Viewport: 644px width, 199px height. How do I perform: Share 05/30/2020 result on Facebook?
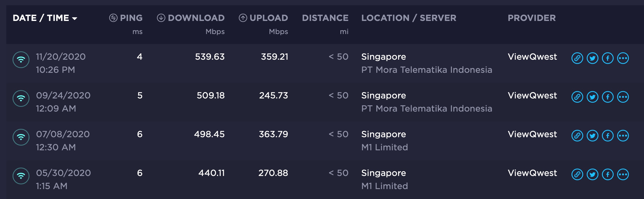pyautogui.click(x=608, y=174)
